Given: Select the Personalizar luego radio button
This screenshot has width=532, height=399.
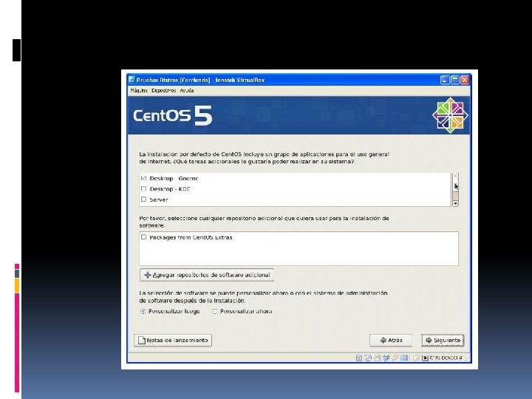Looking at the screenshot, I should pos(143,311).
